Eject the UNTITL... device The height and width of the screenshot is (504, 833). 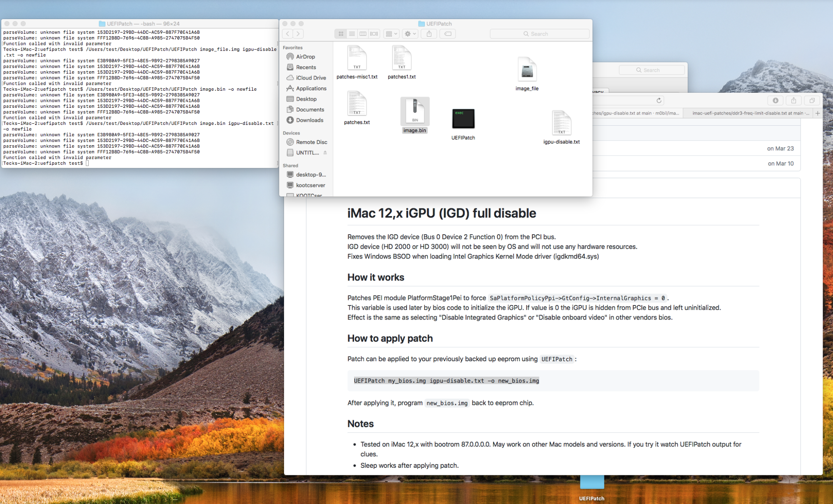point(325,153)
